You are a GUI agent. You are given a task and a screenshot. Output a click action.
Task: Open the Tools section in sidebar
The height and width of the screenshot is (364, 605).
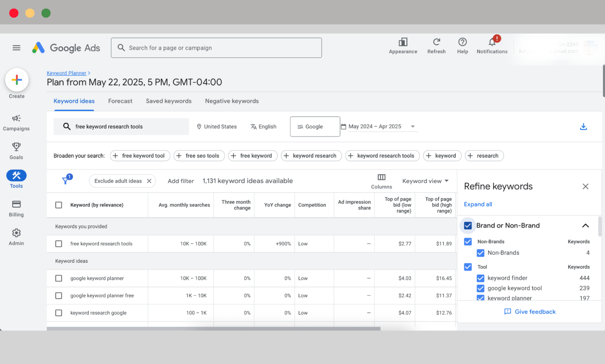click(x=16, y=179)
